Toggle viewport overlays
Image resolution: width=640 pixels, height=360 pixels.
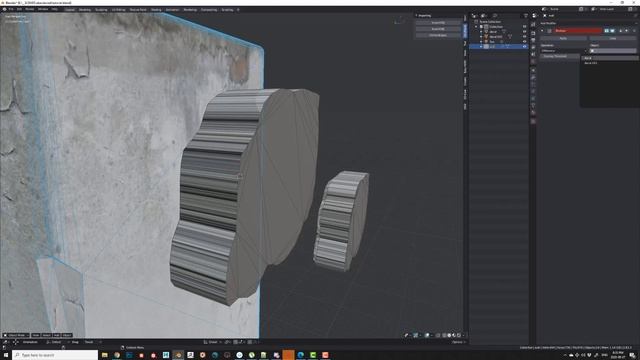coord(427,335)
